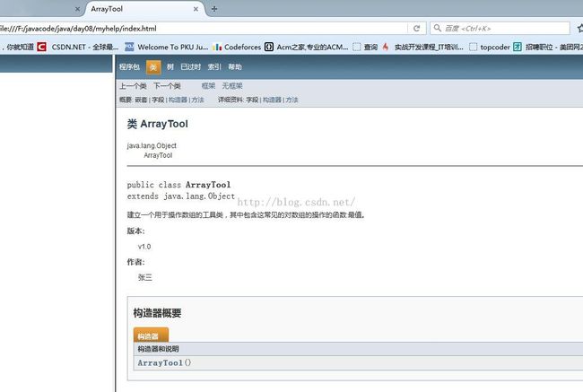This screenshot has width=583, height=392.
Task: Click the 无框架 link
Action: [x=232, y=86]
